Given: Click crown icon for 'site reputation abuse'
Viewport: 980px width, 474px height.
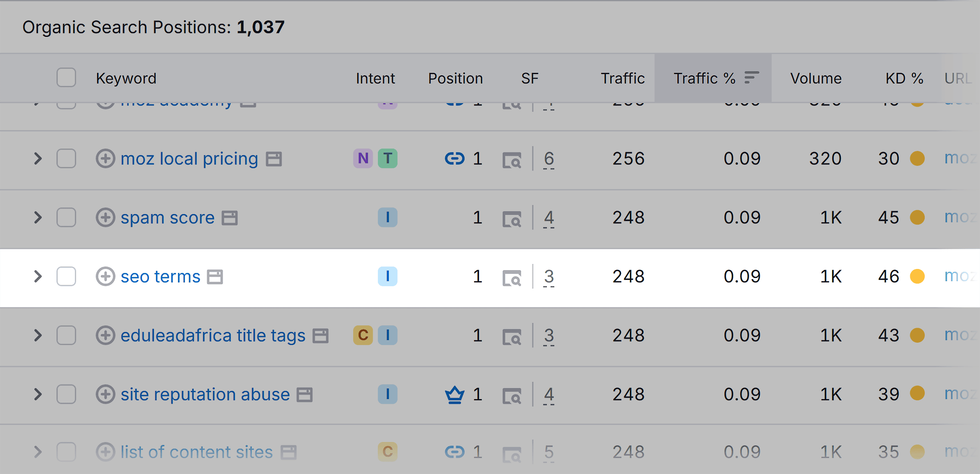Looking at the screenshot, I should [x=455, y=395].
